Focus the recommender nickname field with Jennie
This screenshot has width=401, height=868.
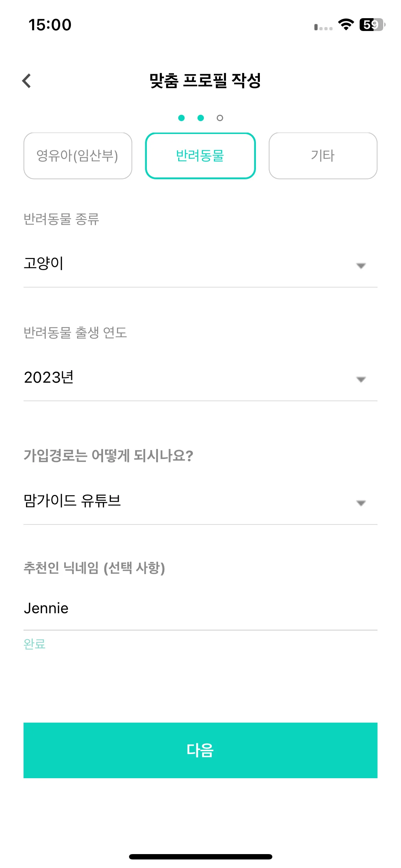pos(200,609)
